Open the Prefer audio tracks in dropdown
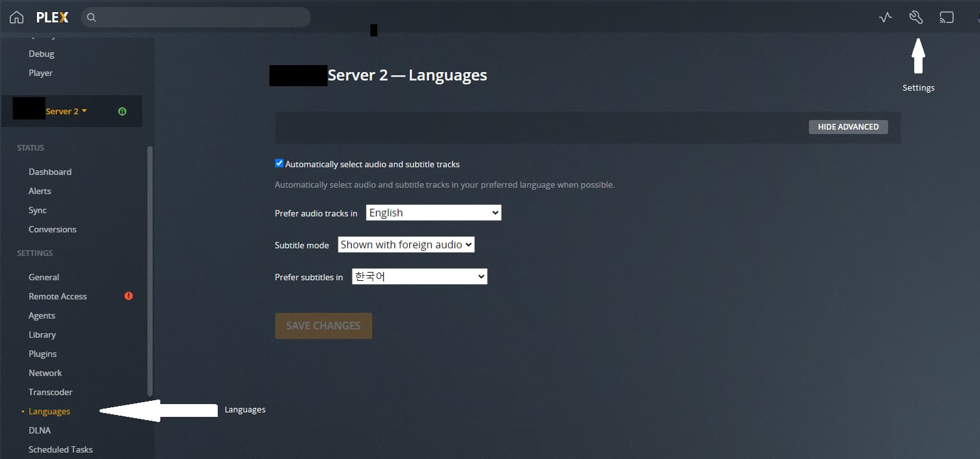 433,213
